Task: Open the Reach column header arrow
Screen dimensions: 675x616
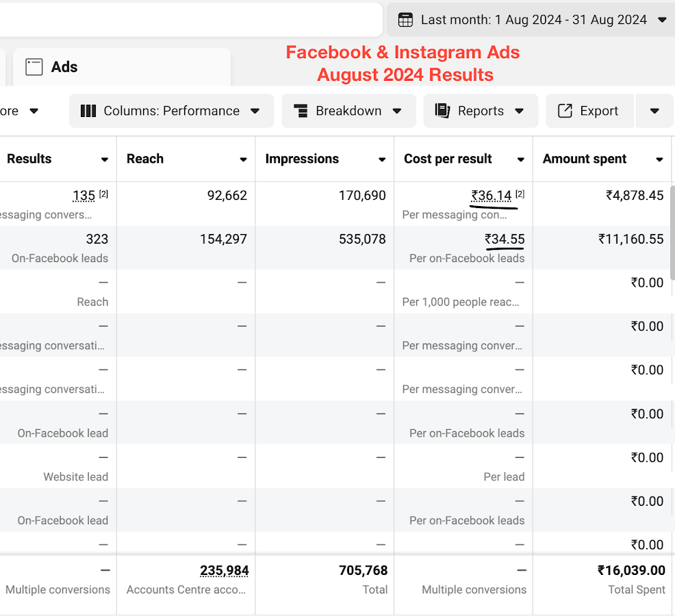Action: point(243,159)
